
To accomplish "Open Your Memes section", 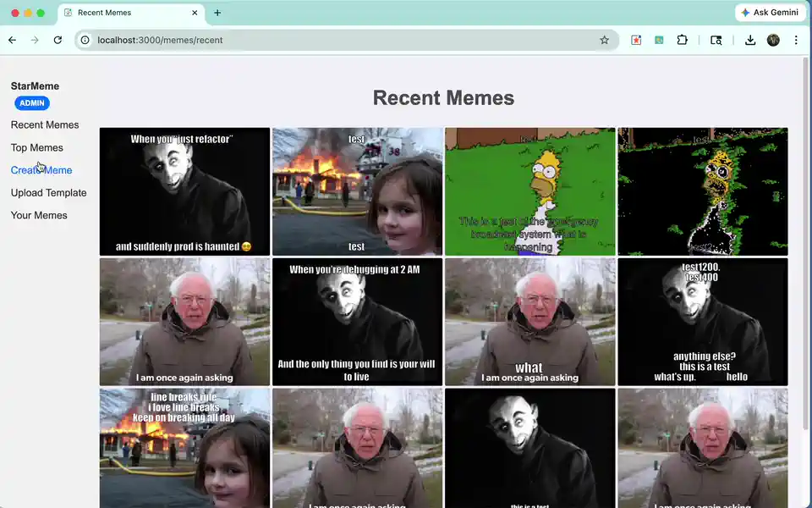I will [x=37, y=215].
